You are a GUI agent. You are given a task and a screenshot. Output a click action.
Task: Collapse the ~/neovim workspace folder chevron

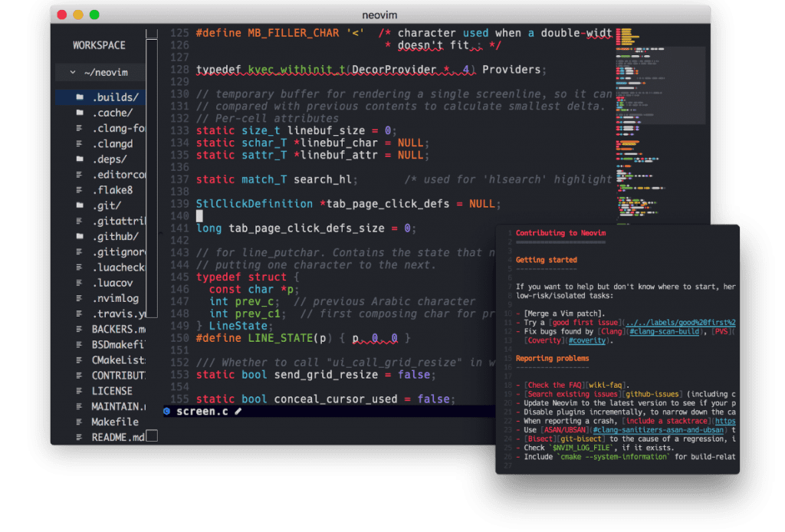pyautogui.click(x=73, y=73)
